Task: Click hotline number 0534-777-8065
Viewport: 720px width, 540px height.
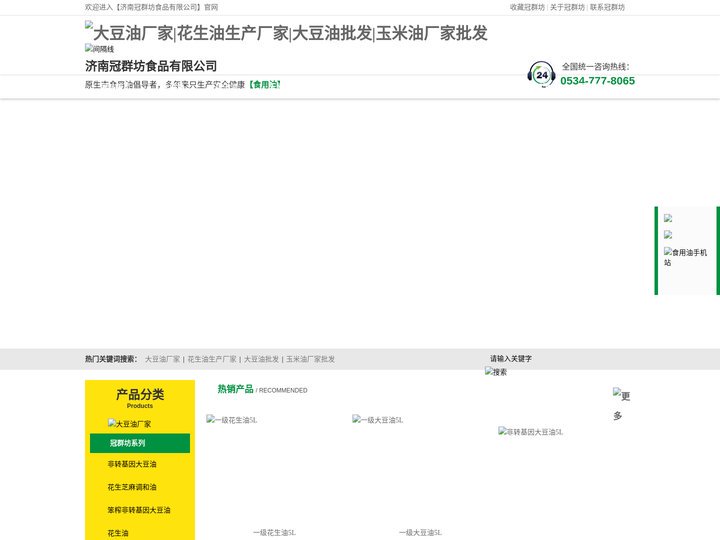Action: [597, 81]
